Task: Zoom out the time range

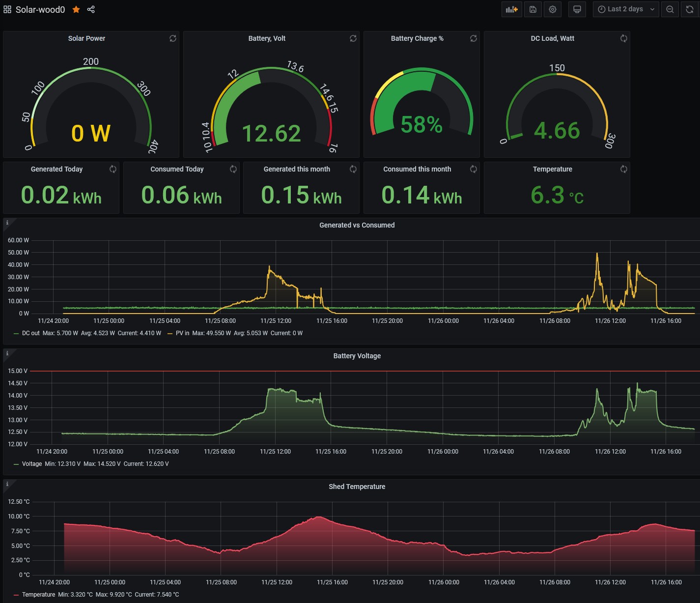Action: (x=670, y=9)
